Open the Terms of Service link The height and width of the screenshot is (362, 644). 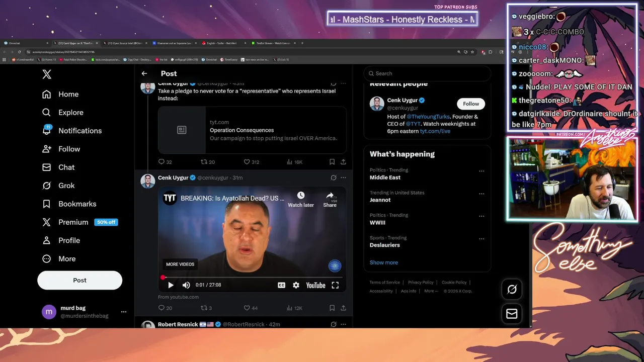point(385,283)
